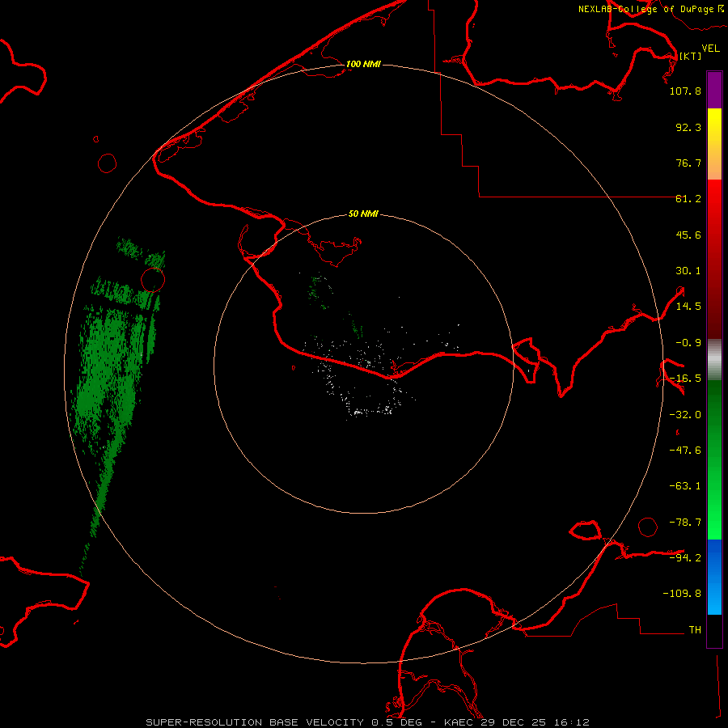Click the yellow-orange segment of color bar
Screen dimensions: 728x728
tap(714, 144)
